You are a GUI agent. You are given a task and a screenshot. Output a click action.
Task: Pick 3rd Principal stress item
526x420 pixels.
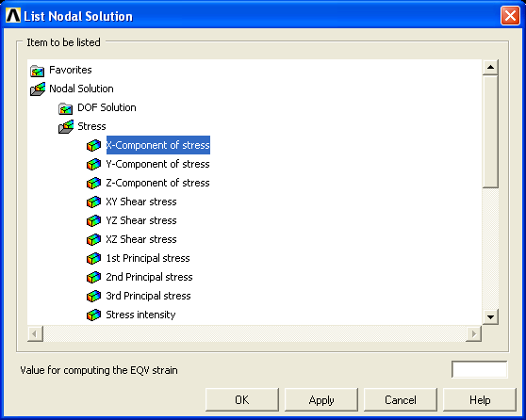[x=148, y=296]
